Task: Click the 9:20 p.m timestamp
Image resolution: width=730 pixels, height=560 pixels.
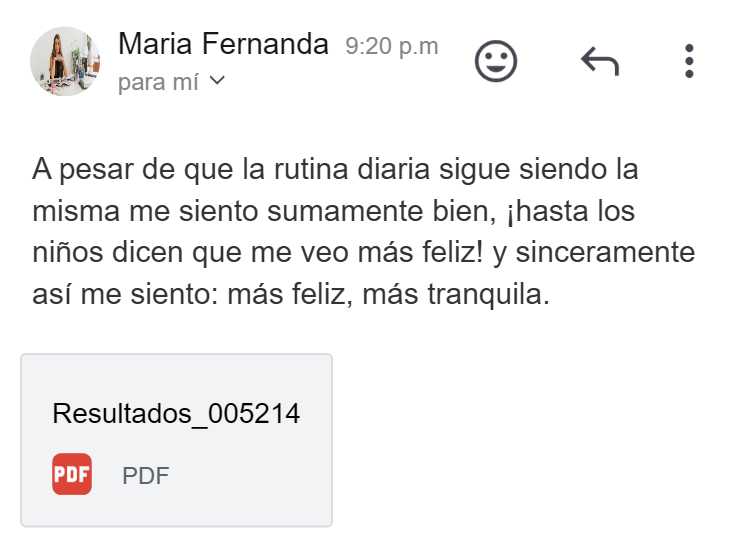Action: [x=391, y=46]
